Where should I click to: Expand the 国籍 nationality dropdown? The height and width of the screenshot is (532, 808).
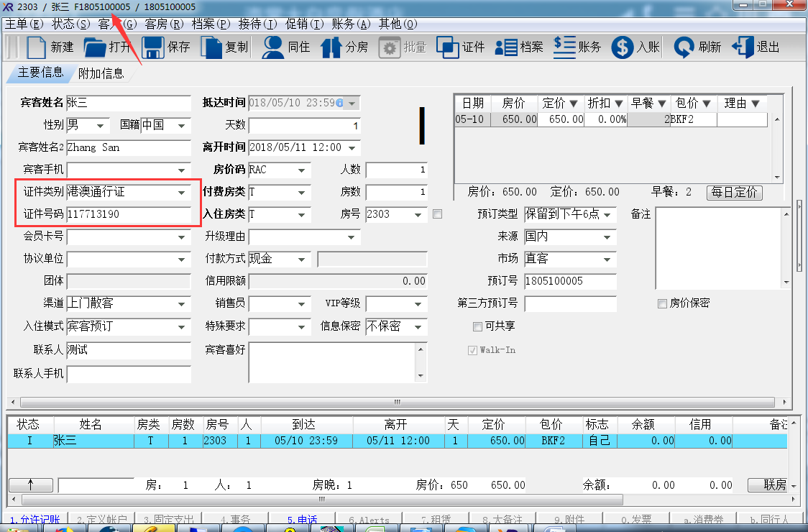(x=181, y=126)
